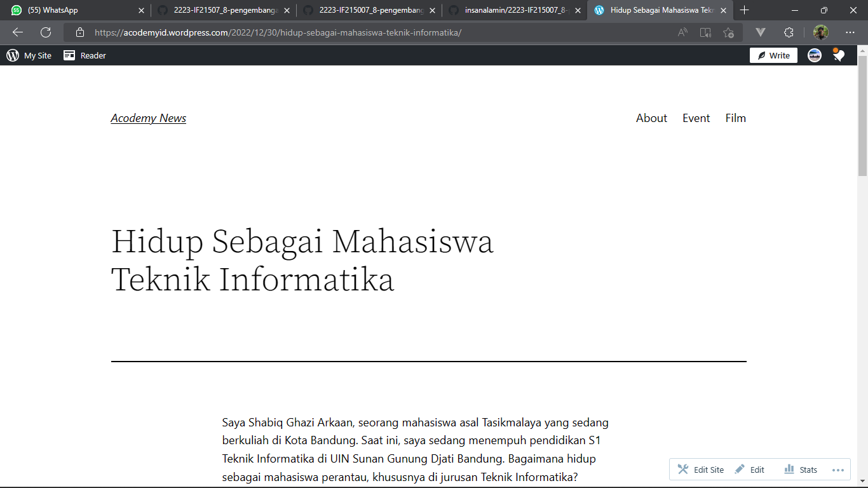This screenshot has width=868, height=488.
Task: Add this page to favorites
Action: pos(728,32)
